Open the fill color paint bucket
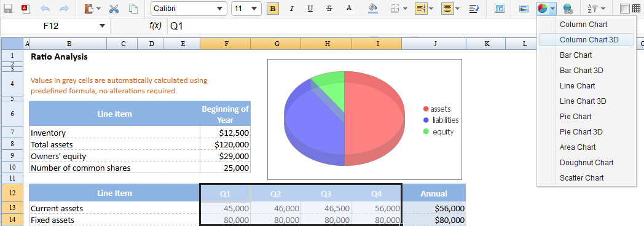The image size is (644, 226). (x=373, y=8)
